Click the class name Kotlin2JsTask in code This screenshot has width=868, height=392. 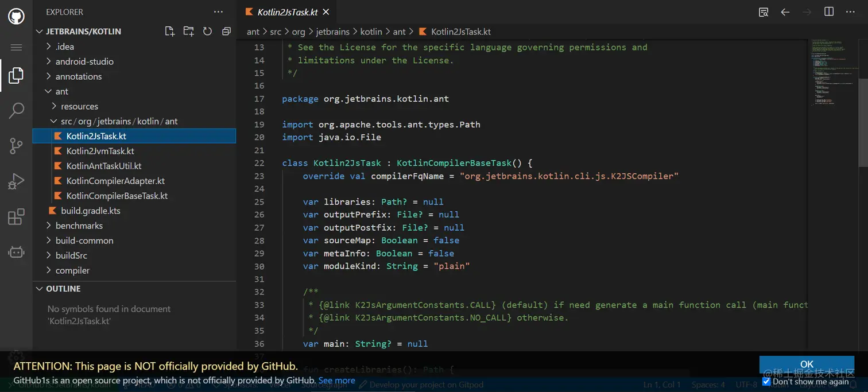(x=347, y=163)
